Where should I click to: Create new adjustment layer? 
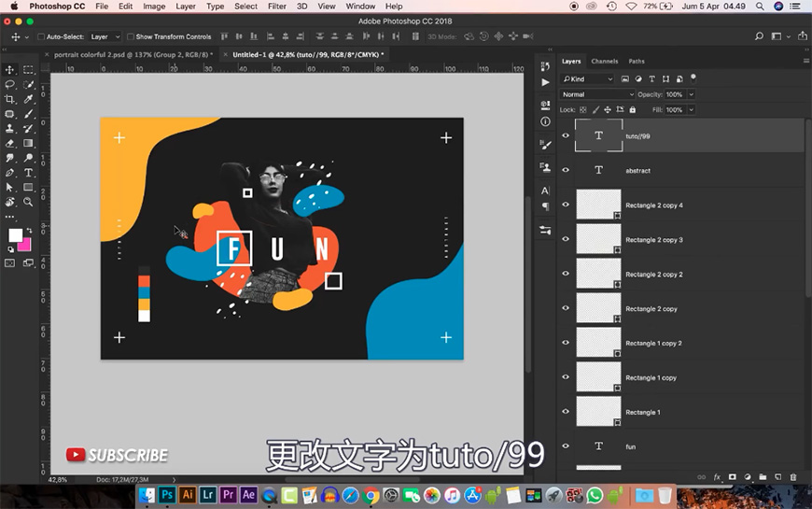point(748,477)
